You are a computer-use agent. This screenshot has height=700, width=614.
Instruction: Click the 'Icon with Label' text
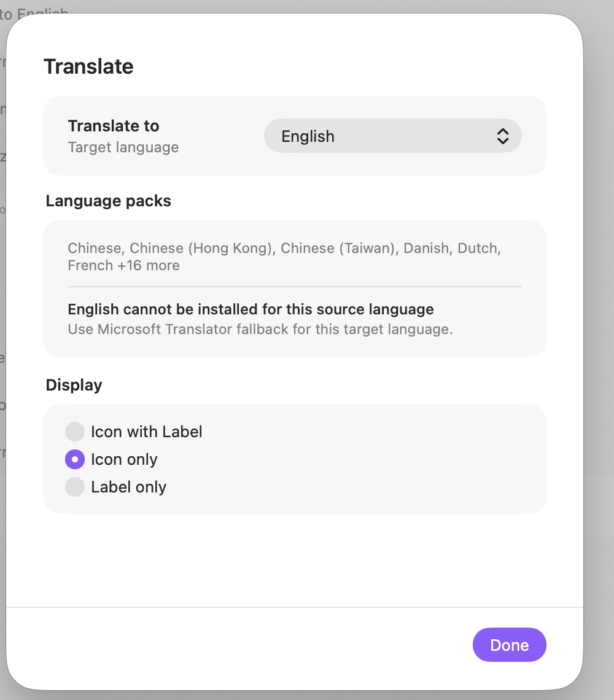click(x=147, y=432)
